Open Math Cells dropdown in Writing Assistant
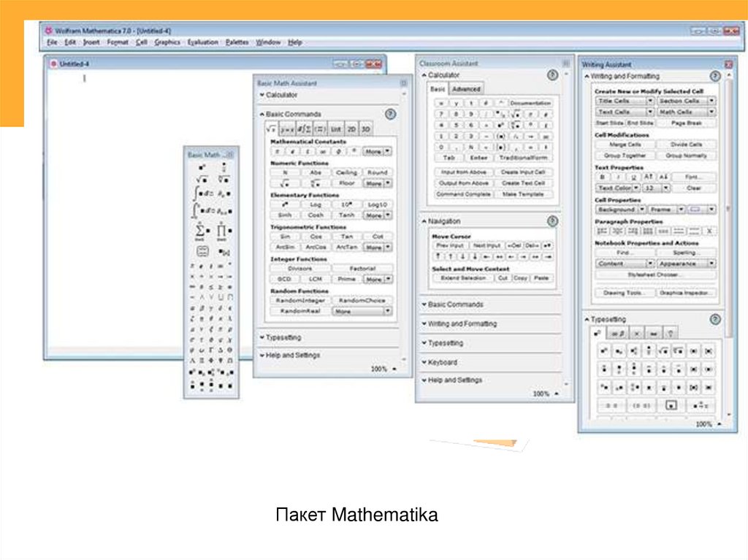748x560 pixels. (x=687, y=112)
